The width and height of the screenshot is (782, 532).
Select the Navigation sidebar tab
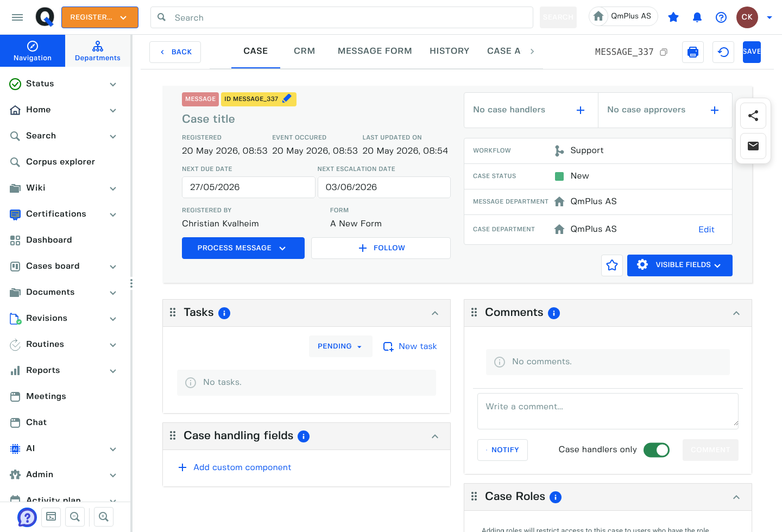33,51
